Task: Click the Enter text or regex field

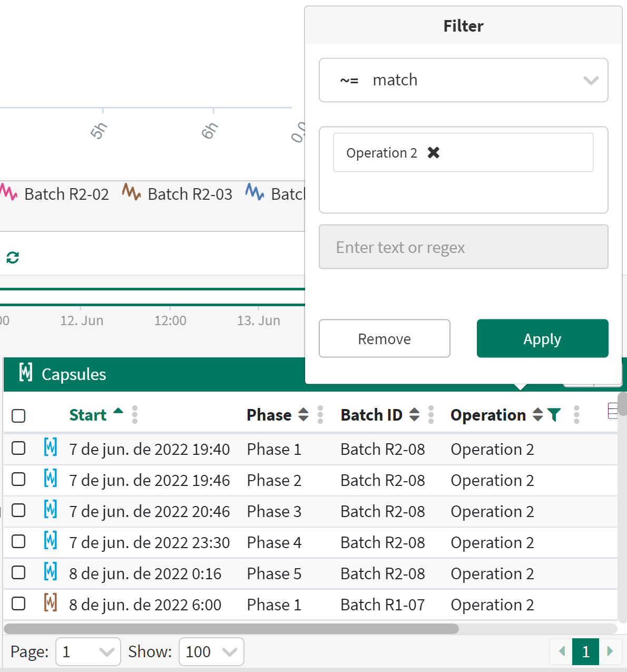Action: coord(463,247)
